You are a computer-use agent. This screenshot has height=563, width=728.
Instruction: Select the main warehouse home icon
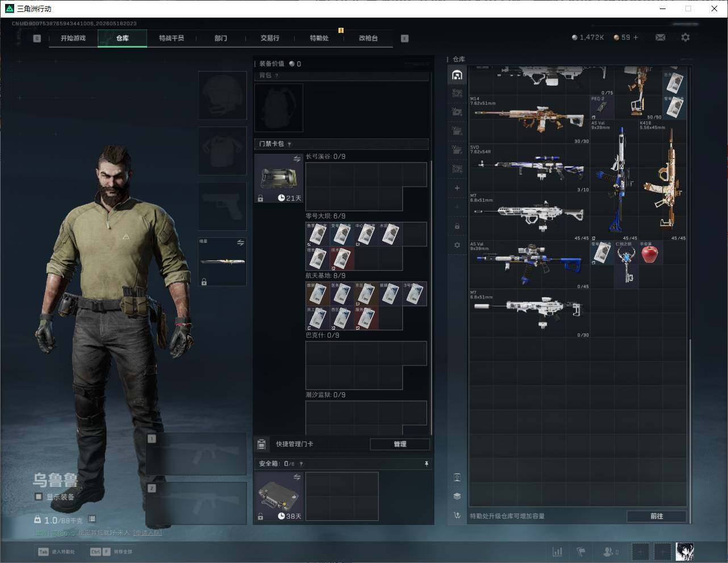457,75
